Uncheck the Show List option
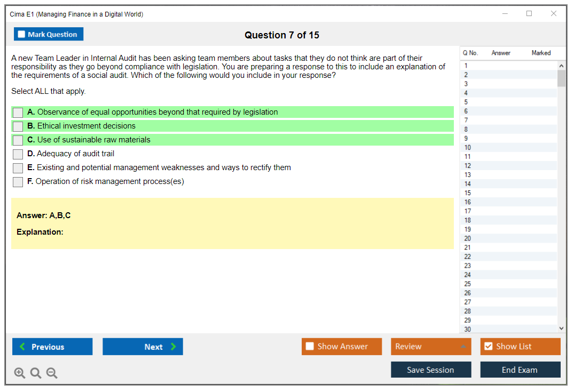Viewport: 574px width, 392px height. pyautogui.click(x=488, y=347)
